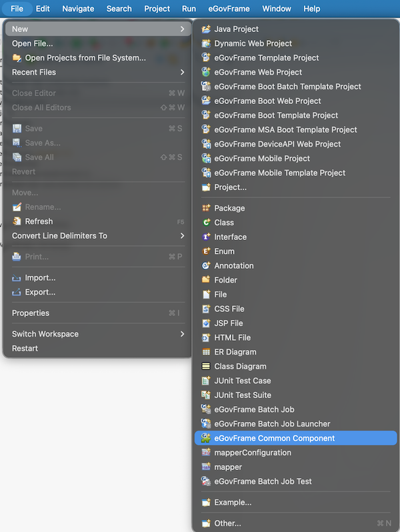Click the ER Diagram icon
Image resolution: width=400 pixels, height=532 pixels.
click(x=207, y=352)
